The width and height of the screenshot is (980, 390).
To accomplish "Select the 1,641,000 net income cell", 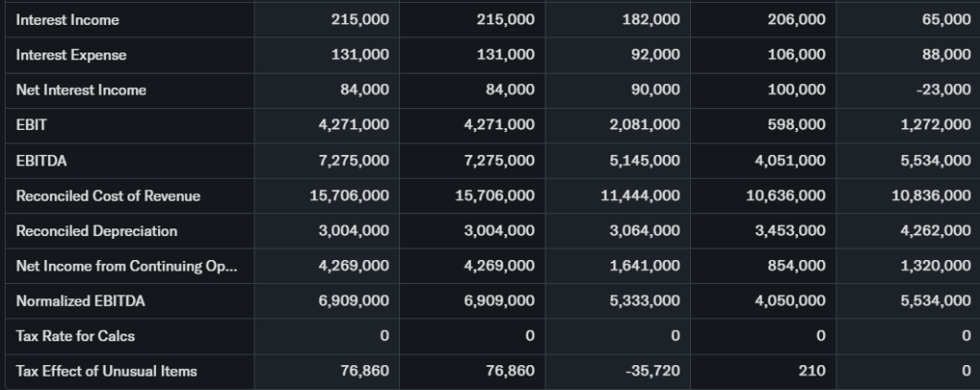I will [x=644, y=266].
